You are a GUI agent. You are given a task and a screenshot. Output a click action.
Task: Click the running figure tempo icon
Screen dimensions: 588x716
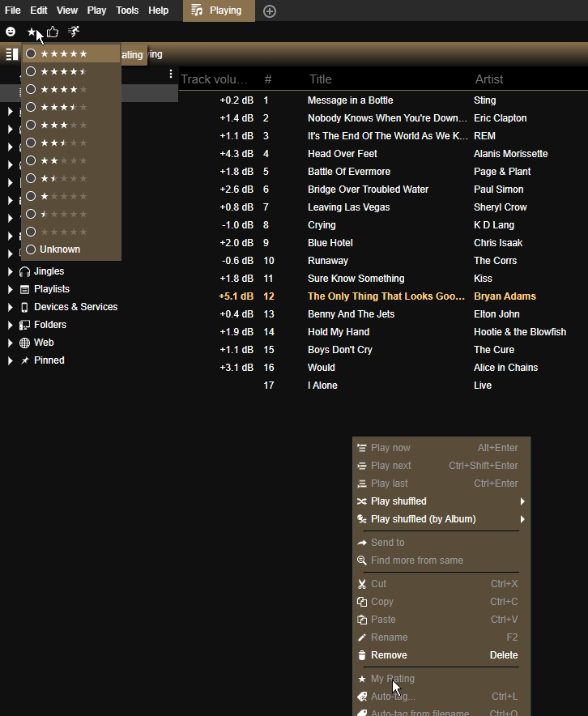74,32
